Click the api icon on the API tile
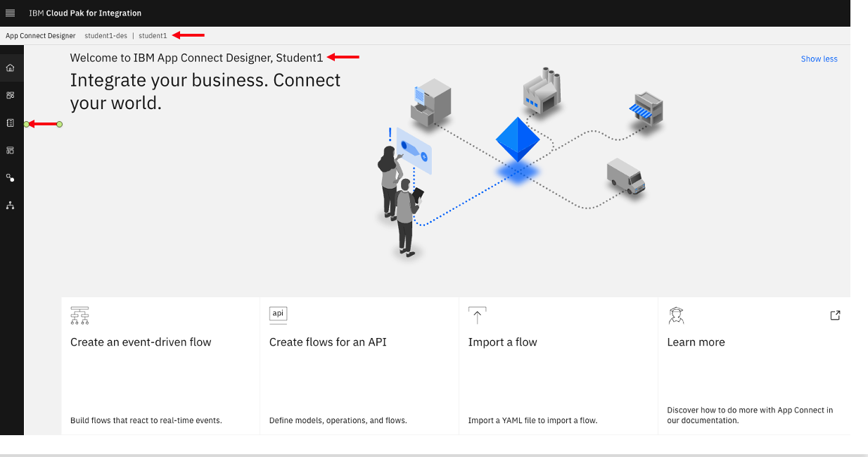868x457 pixels. coord(279,314)
